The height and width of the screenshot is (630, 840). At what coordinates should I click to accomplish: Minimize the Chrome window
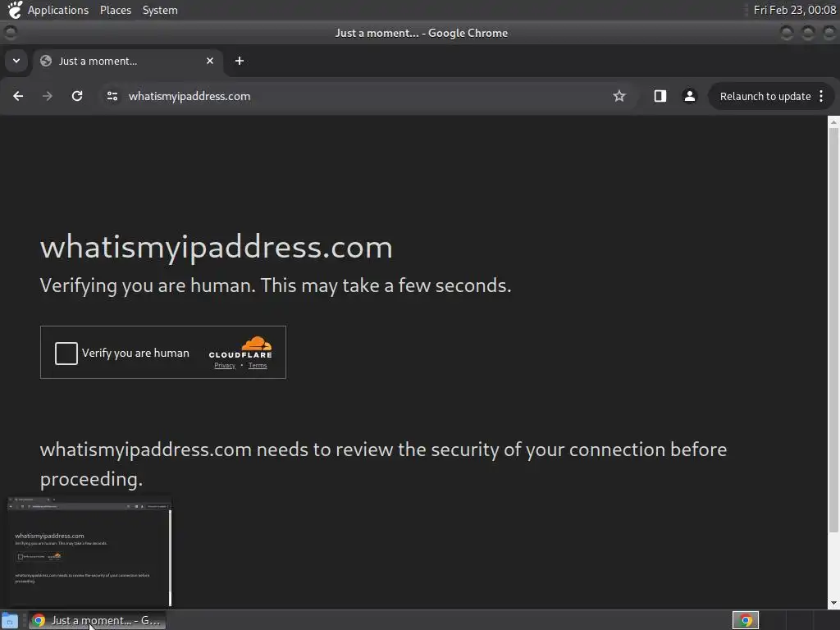coord(787,33)
